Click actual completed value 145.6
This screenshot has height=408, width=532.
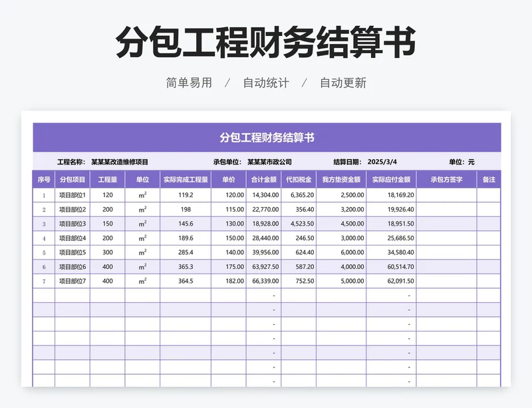click(186, 224)
